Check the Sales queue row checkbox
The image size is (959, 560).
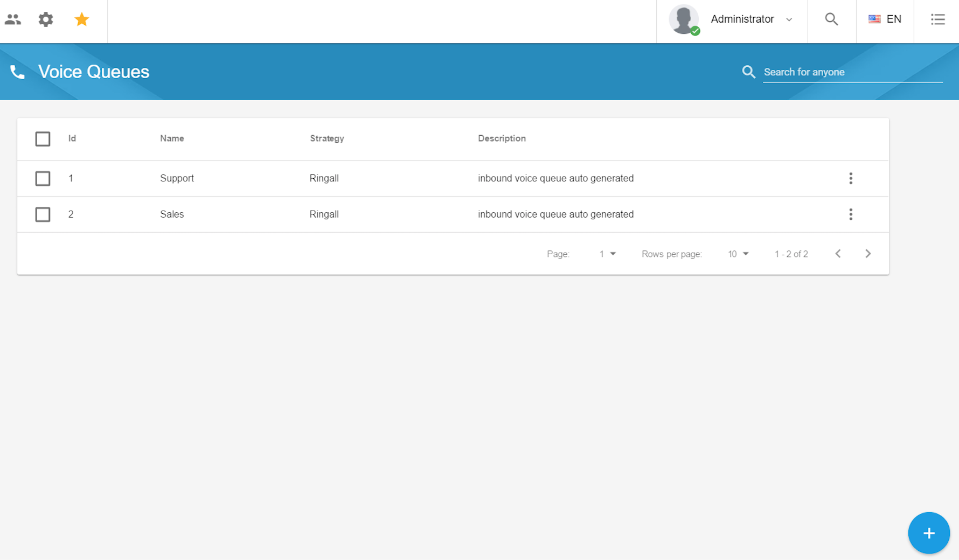tap(43, 214)
